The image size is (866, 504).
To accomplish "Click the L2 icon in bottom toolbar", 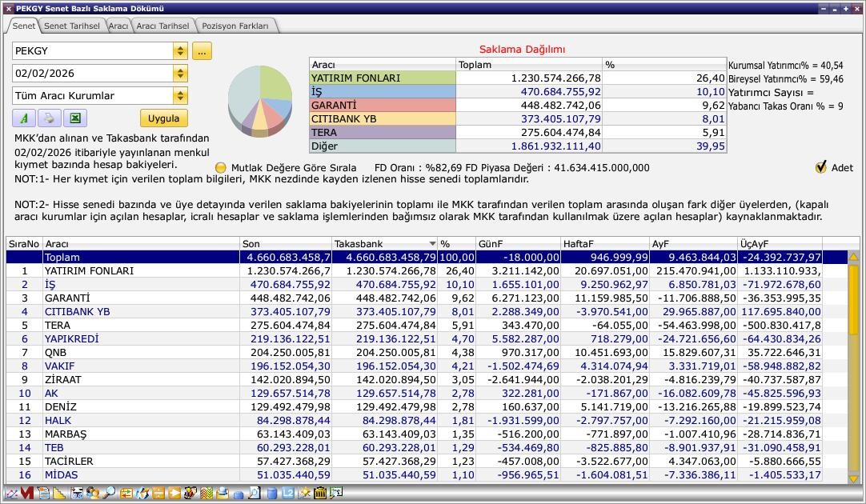I will pyautogui.click(x=287, y=494).
